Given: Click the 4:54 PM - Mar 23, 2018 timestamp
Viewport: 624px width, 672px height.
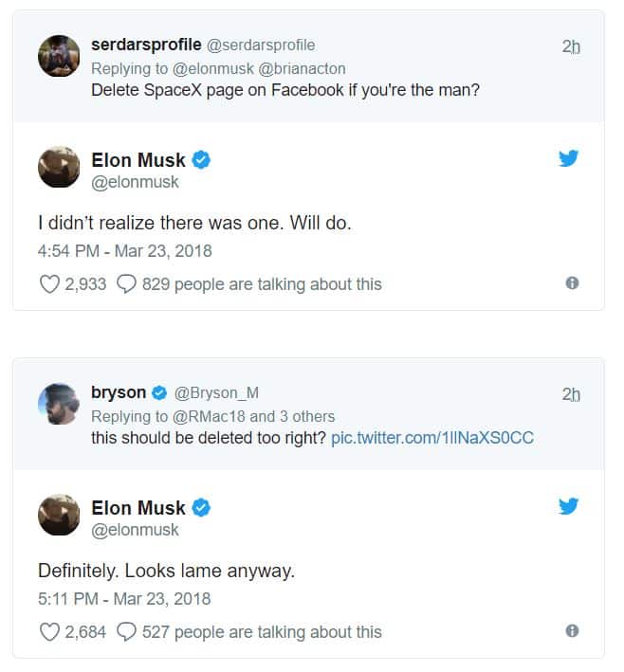Looking at the screenshot, I should point(124,251).
